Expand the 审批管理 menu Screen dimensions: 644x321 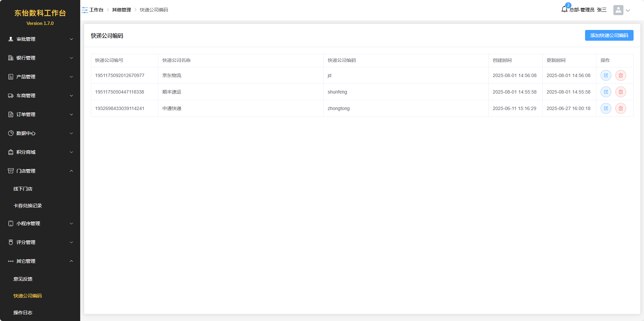(40, 39)
